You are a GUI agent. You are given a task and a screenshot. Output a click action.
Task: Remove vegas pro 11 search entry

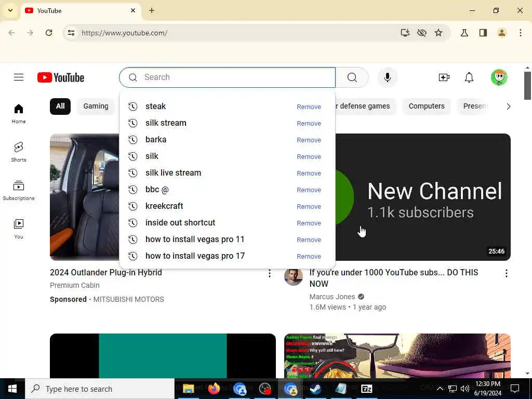pyautogui.click(x=309, y=240)
